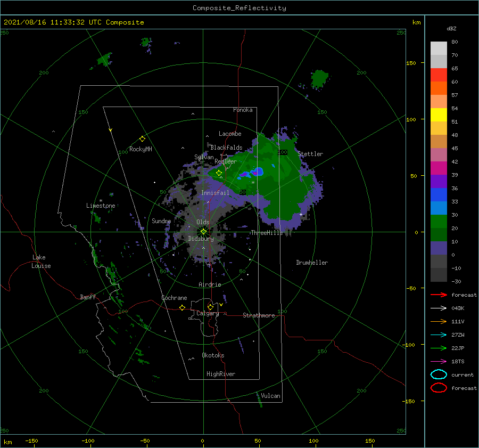This screenshot has width=479, height=448.
Task: Click the slate purple swatch below 10 dBZ
Action: 439,248
